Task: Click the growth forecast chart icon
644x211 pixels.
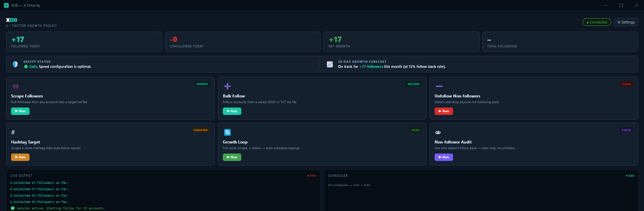Action: 330,64
